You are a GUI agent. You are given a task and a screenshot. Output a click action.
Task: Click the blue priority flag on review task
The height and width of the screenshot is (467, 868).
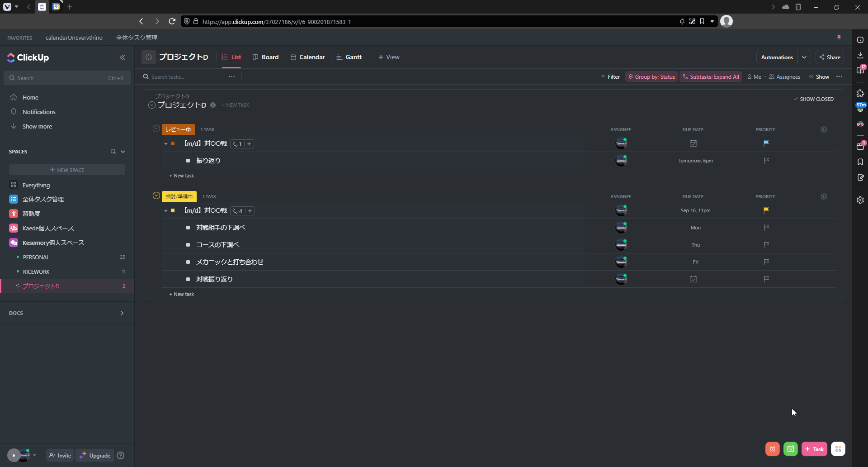(x=766, y=143)
